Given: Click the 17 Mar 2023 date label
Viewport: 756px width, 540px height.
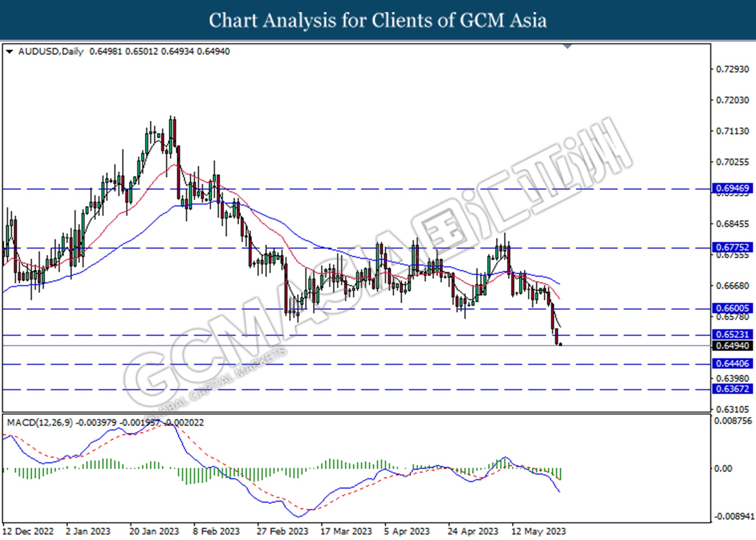Looking at the screenshot, I should [x=346, y=531].
